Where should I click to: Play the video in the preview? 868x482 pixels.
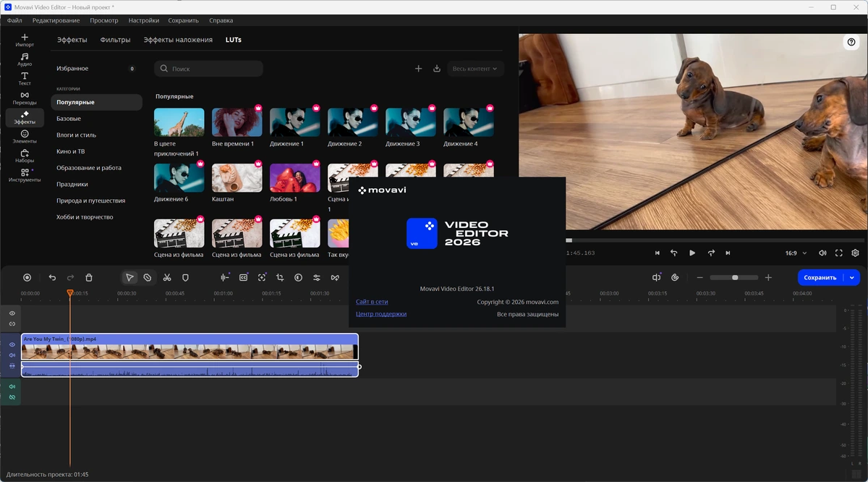point(692,253)
